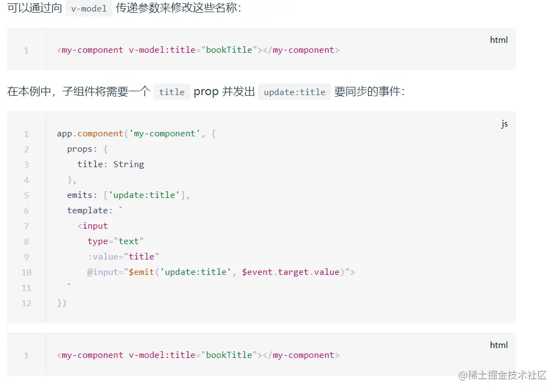Click line number 10 in js block
This screenshot has width=558, height=392.
[x=26, y=272]
